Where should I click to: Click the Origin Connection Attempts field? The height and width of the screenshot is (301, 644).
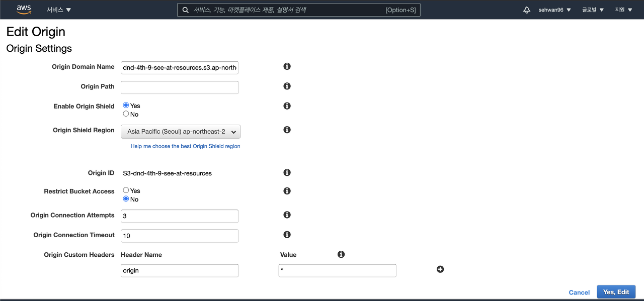coord(180,216)
